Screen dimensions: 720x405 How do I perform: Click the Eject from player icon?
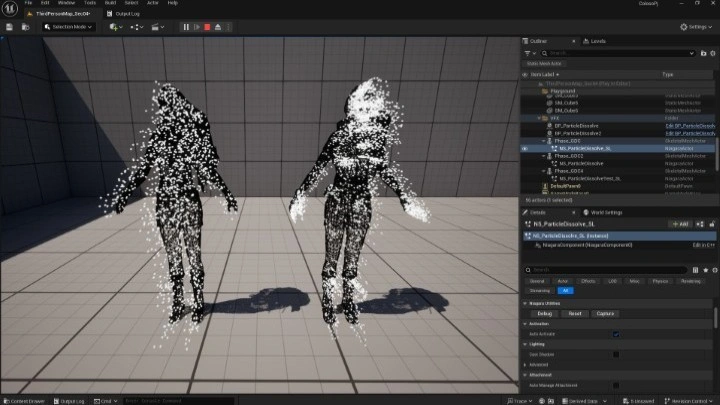tap(218, 27)
